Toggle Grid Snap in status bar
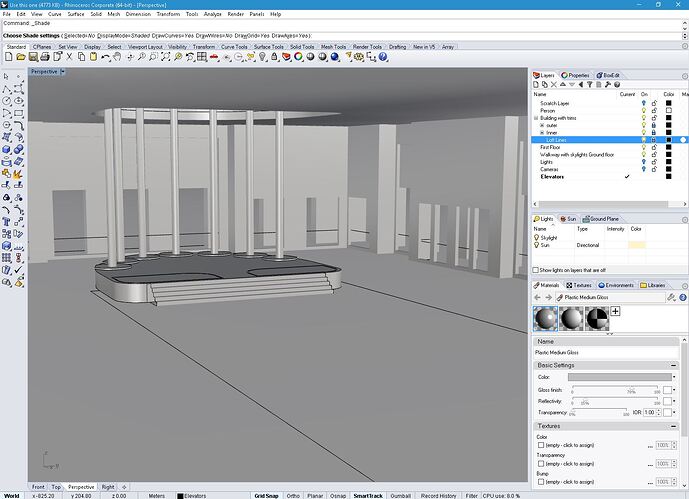The width and height of the screenshot is (689, 499). [x=266, y=495]
